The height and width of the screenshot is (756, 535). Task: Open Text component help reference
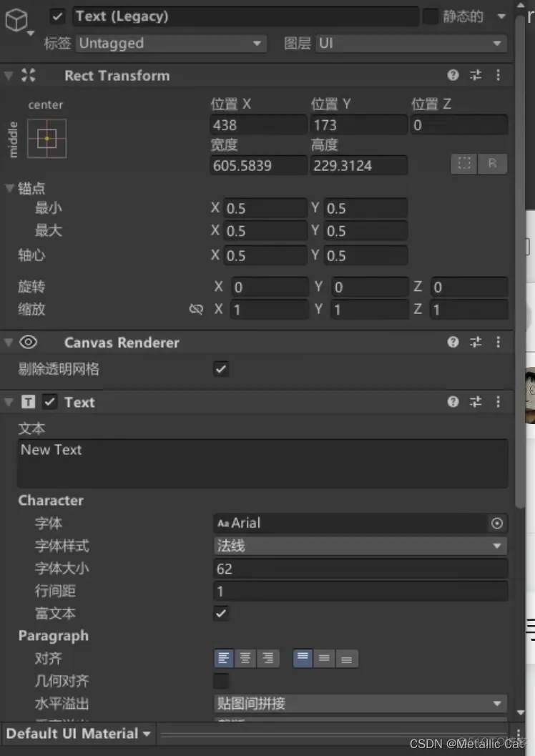click(453, 402)
